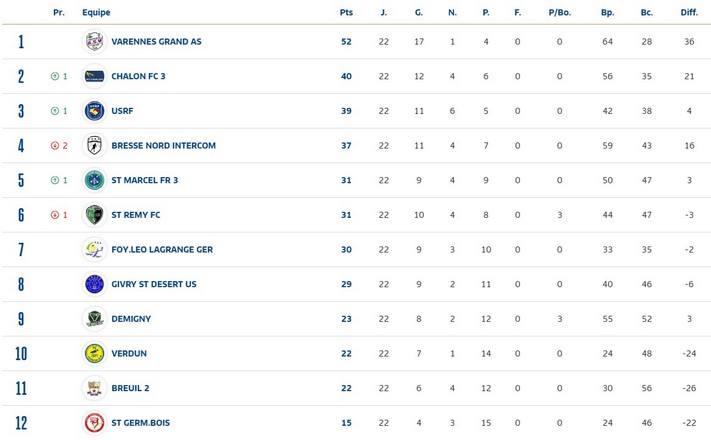Click the Varennes Grand AS club logo

[x=94, y=41]
